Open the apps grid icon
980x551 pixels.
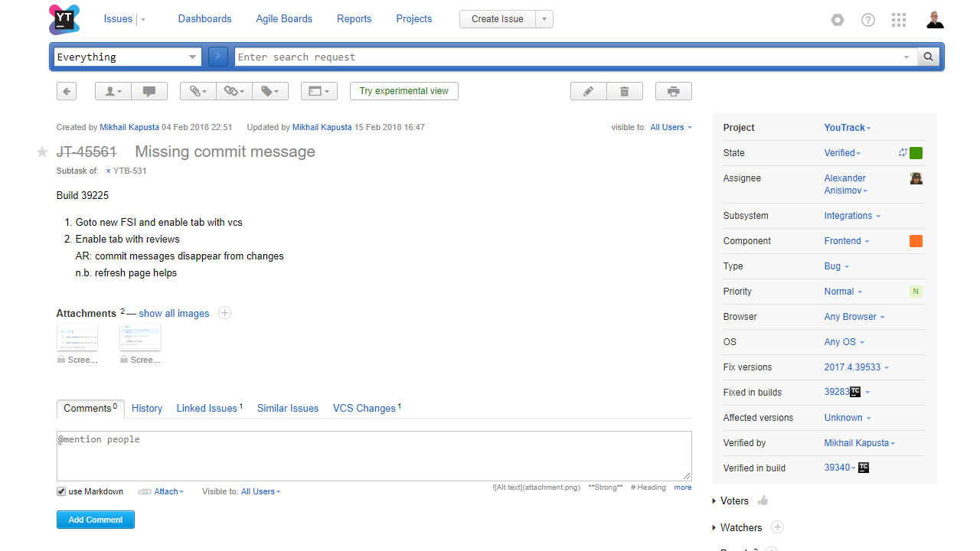[899, 20]
